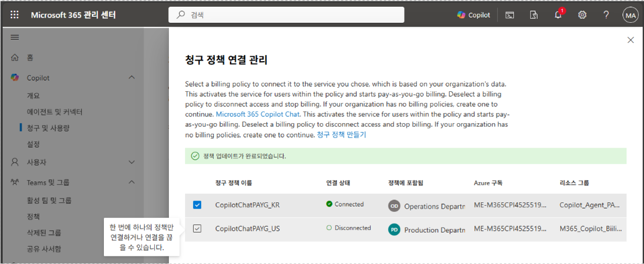The width and height of the screenshot is (644, 264).
Task: Open the 설정 nav item
Action: pyautogui.click(x=33, y=144)
